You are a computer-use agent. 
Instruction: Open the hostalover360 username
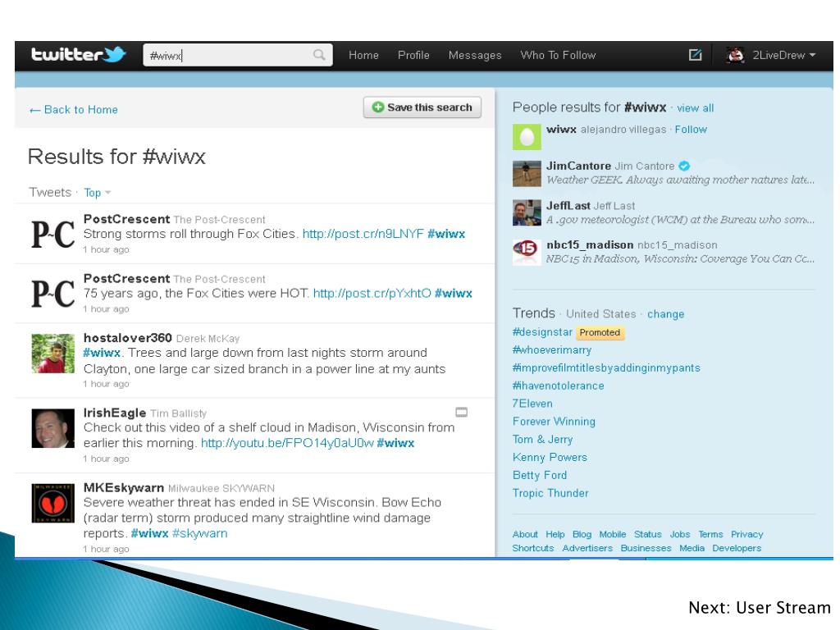tap(127, 338)
